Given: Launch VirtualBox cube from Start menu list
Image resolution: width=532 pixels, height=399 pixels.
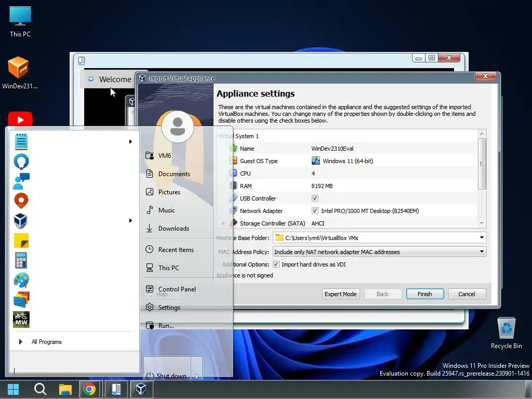Looking at the screenshot, I should tap(21, 221).
